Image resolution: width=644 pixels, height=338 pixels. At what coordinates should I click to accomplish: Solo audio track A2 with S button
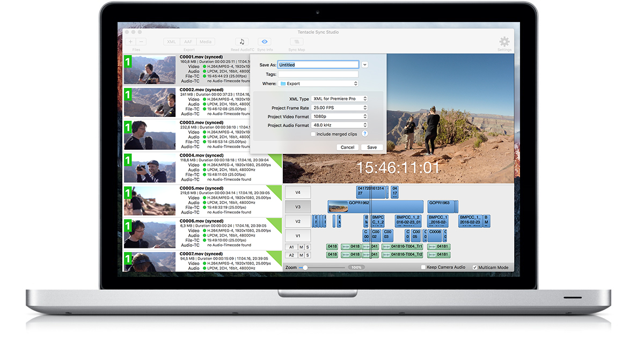click(308, 254)
